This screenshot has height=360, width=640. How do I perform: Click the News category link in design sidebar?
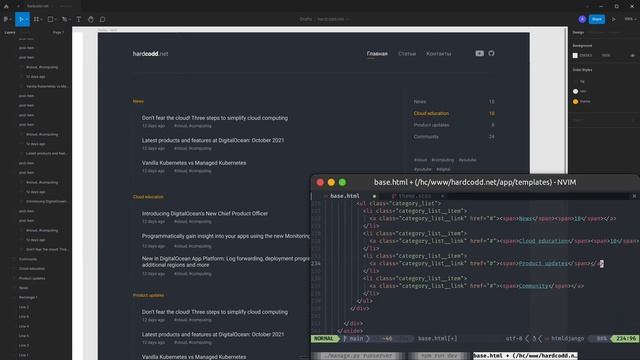tap(420, 102)
